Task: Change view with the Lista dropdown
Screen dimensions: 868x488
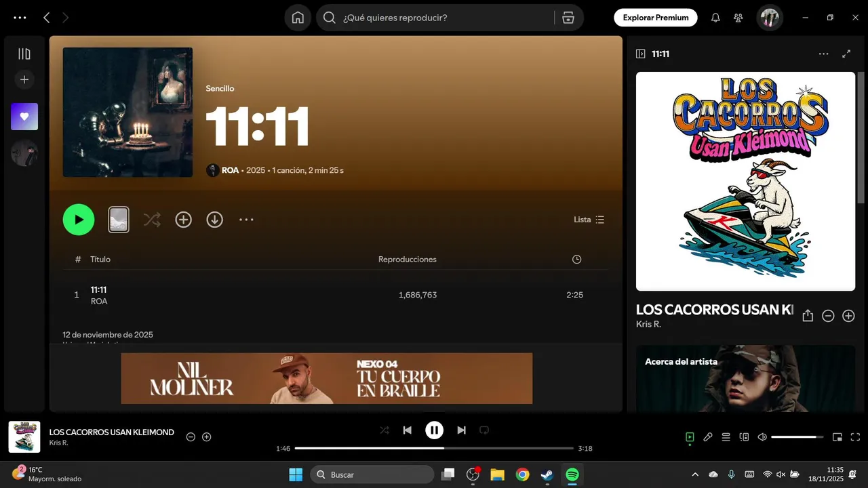Action: 589,220
